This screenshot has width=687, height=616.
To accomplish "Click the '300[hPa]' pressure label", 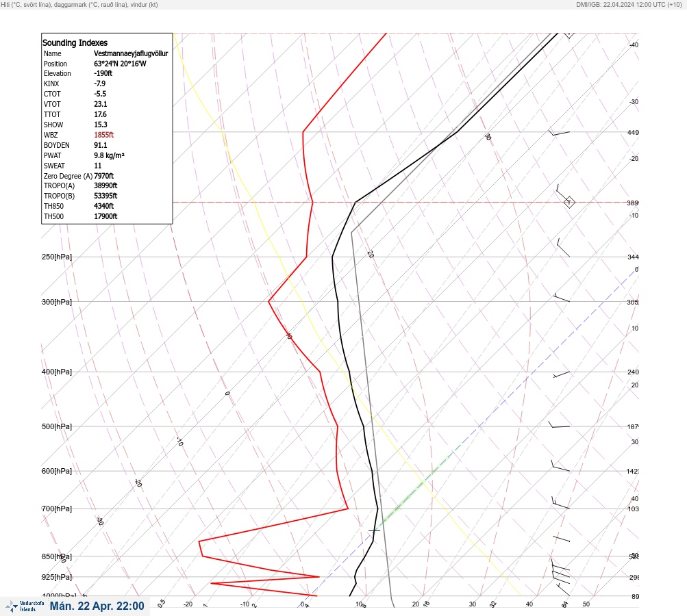I will coord(57,302).
